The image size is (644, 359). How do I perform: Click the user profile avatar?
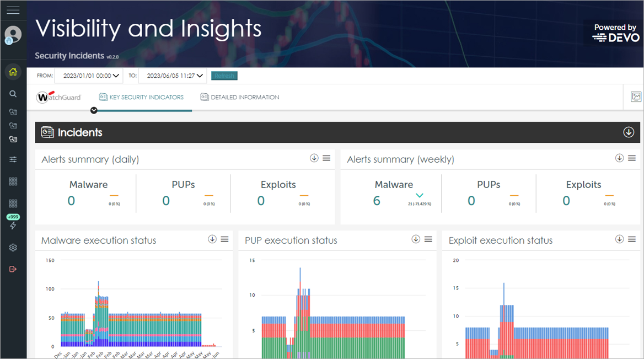[13, 33]
